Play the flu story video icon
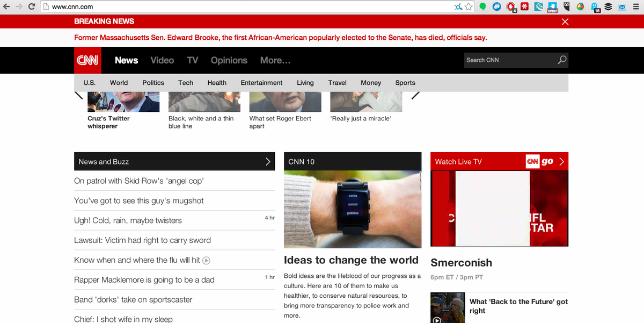Image resolution: width=644 pixels, height=323 pixels. pyautogui.click(x=206, y=260)
